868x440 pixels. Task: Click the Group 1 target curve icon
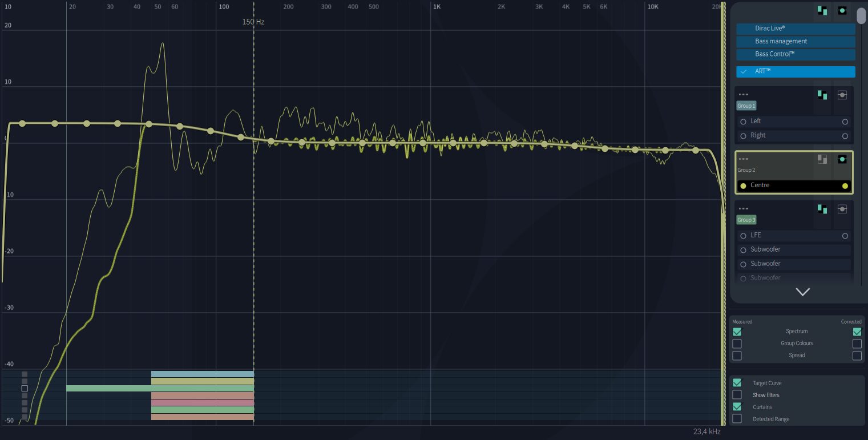pos(822,95)
